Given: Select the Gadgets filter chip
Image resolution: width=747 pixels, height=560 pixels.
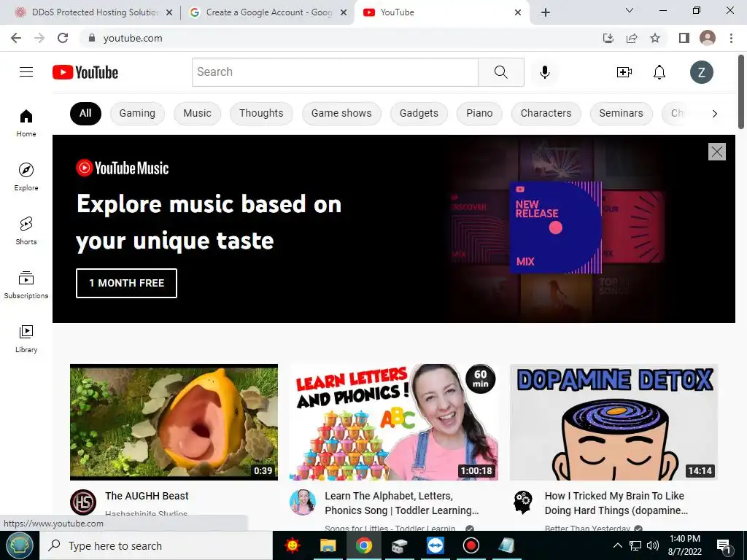Looking at the screenshot, I should pyautogui.click(x=419, y=113).
